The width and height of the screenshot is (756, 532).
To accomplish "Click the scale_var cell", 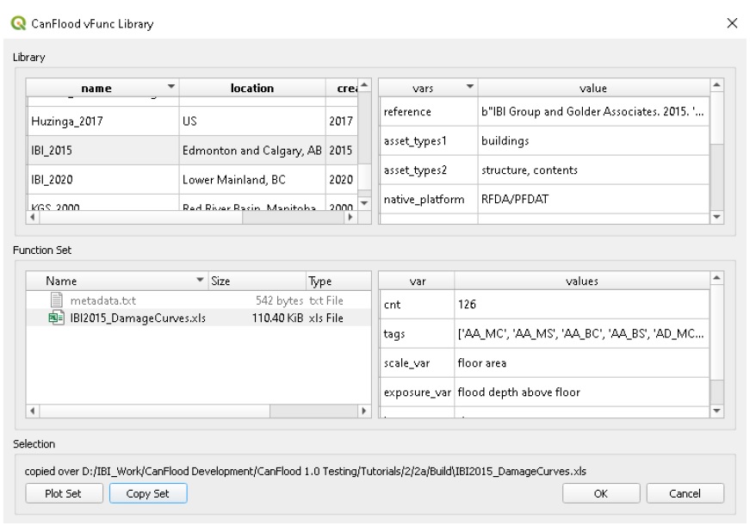I will click(417, 363).
